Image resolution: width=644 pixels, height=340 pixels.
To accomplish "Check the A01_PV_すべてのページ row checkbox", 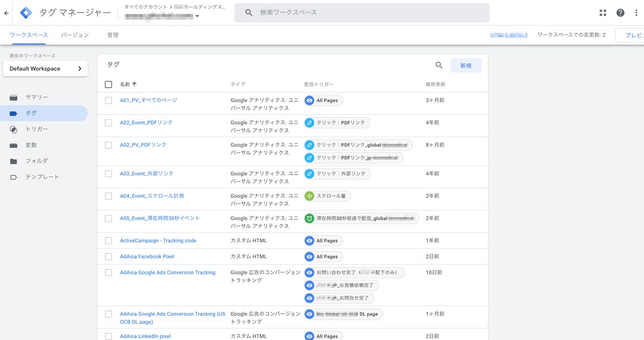I will click(109, 100).
